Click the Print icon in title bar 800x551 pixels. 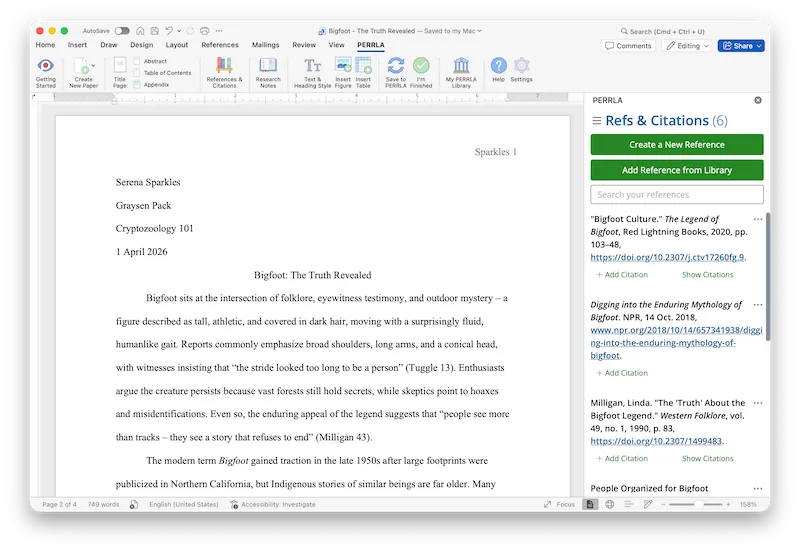point(205,31)
